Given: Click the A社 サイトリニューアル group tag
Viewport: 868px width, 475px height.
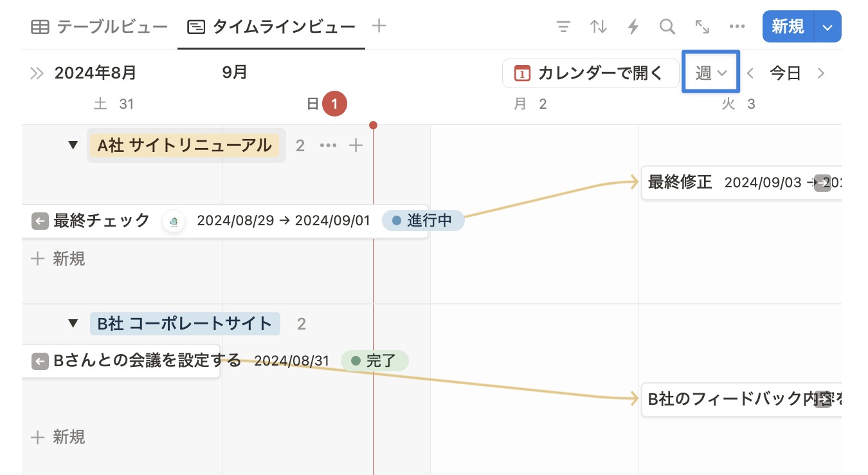Looking at the screenshot, I should click(x=185, y=145).
